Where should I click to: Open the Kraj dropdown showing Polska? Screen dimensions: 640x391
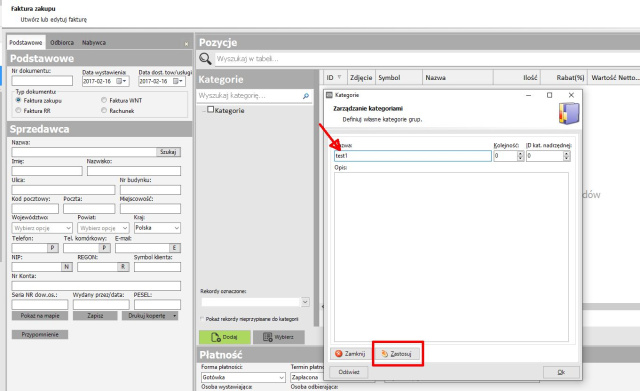click(x=157, y=228)
